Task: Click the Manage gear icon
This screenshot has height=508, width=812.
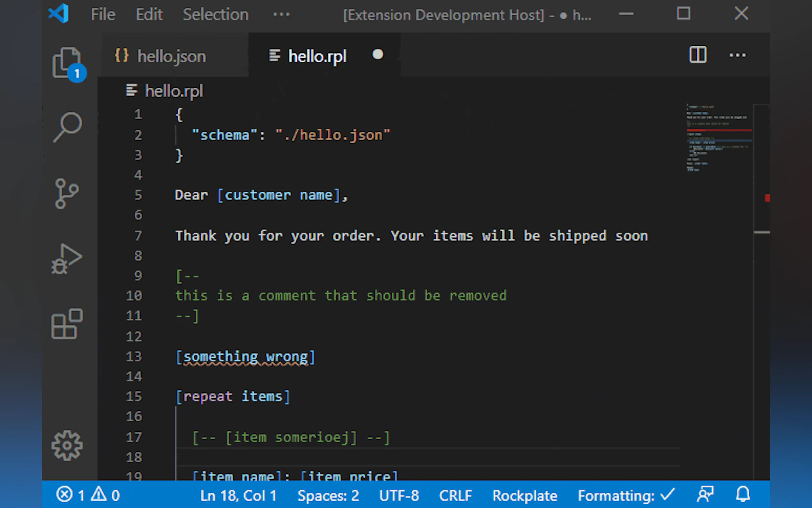Action: (x=66, y=445)
